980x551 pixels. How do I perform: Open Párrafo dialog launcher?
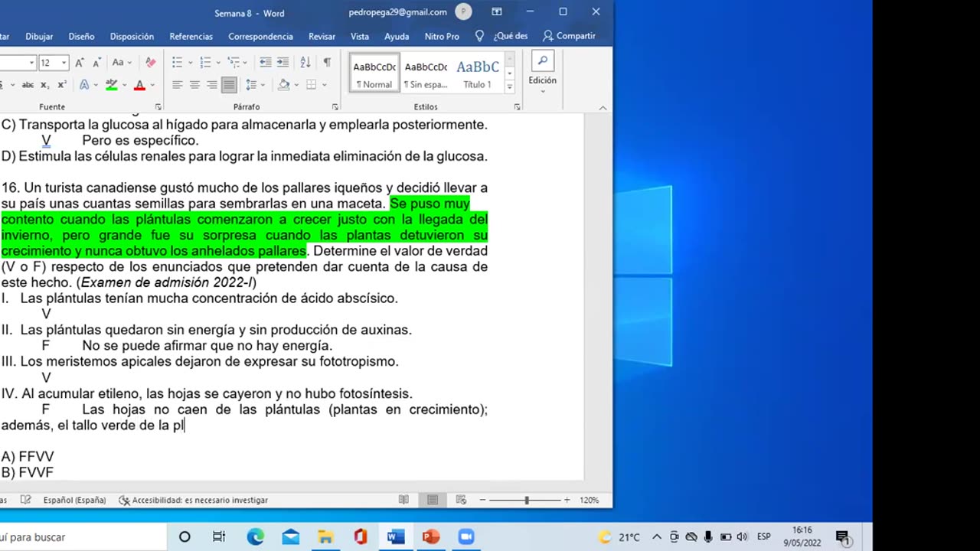tap(335, 107)
